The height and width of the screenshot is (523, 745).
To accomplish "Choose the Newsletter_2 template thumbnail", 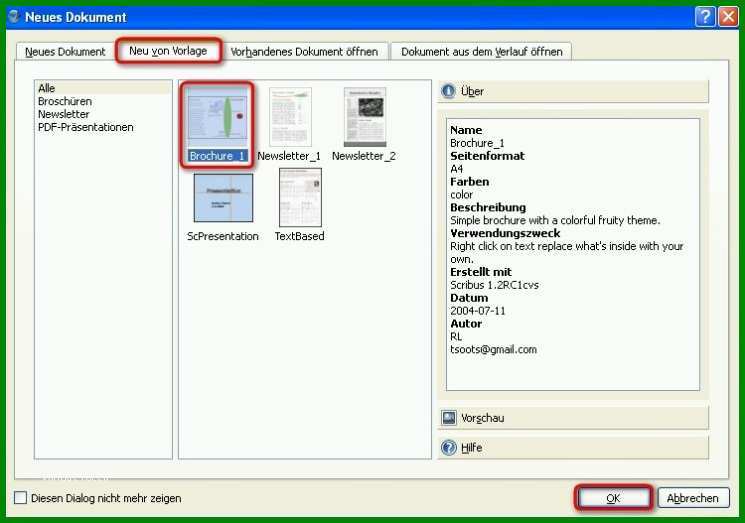I will click(365, 117).
